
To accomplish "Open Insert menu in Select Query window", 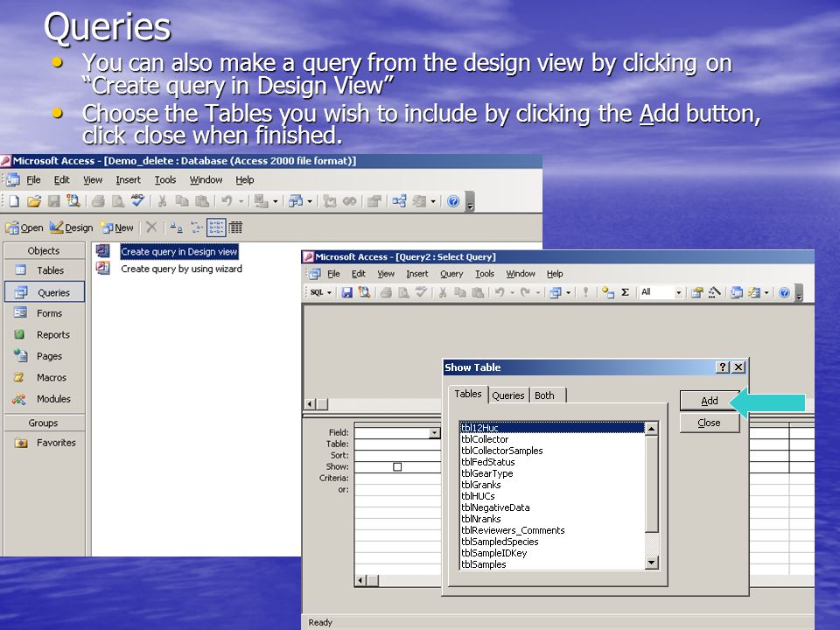I will pyautogui.click(x=416, y=274).
